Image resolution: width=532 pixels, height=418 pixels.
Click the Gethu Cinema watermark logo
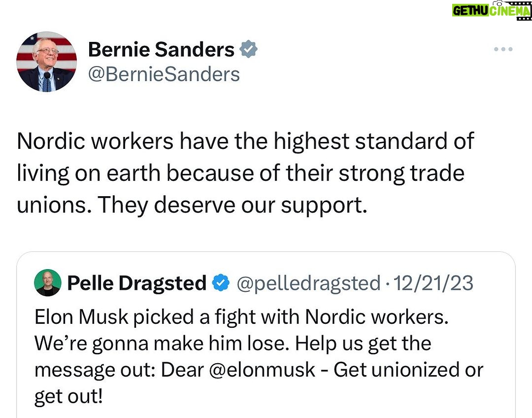[491, 10]
